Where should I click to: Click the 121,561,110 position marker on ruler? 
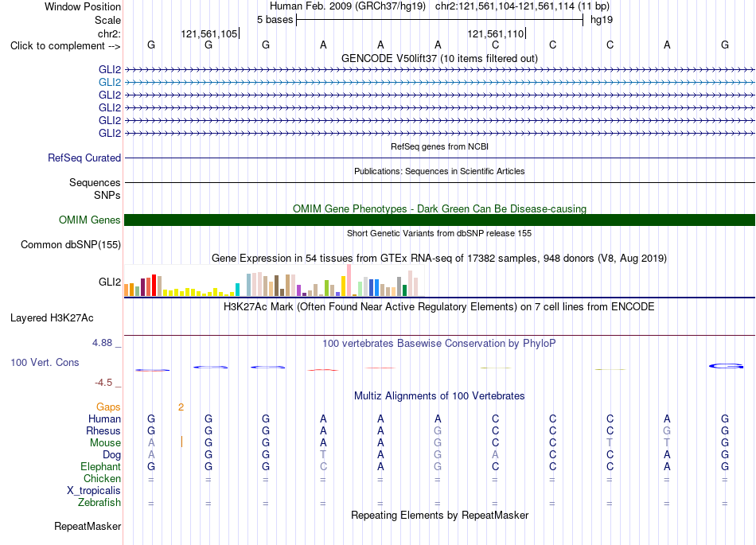coord(496,33)
